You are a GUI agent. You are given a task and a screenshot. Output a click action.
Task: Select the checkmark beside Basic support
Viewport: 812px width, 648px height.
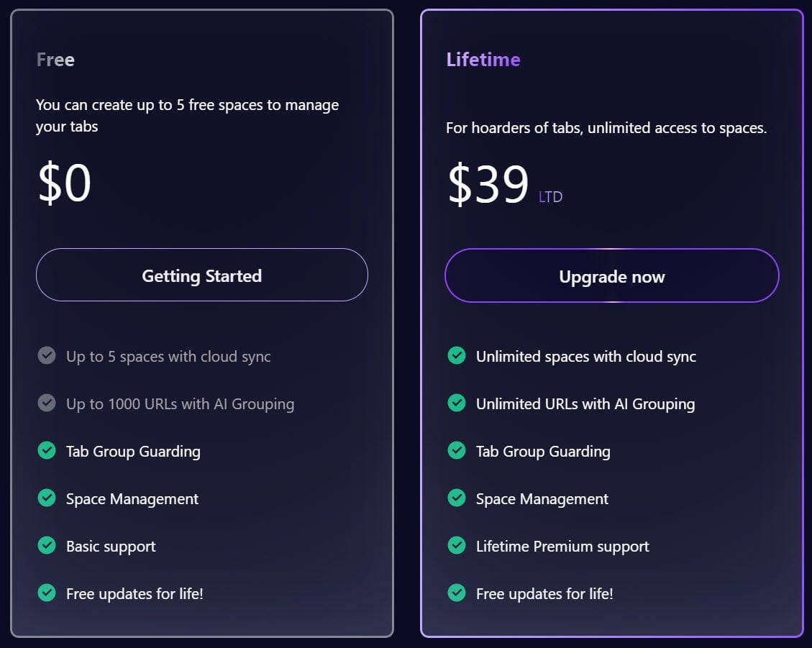click(x=47, y=546)
